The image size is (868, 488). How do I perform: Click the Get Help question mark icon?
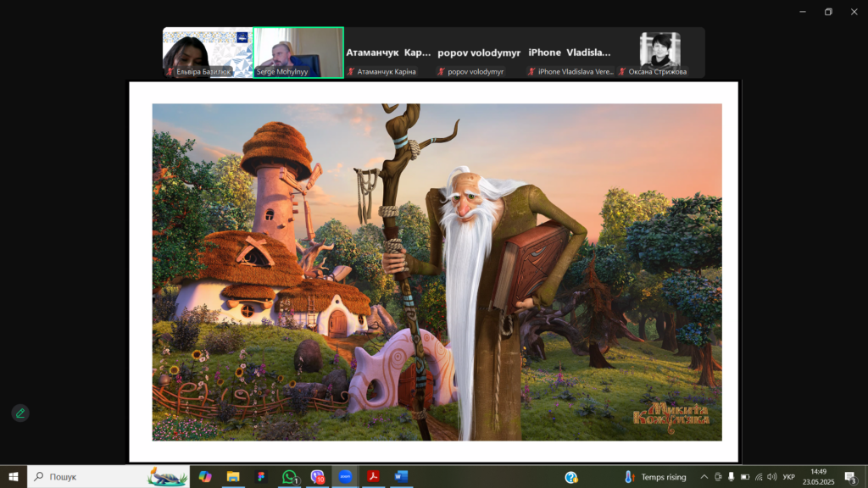tap(571, 477)
